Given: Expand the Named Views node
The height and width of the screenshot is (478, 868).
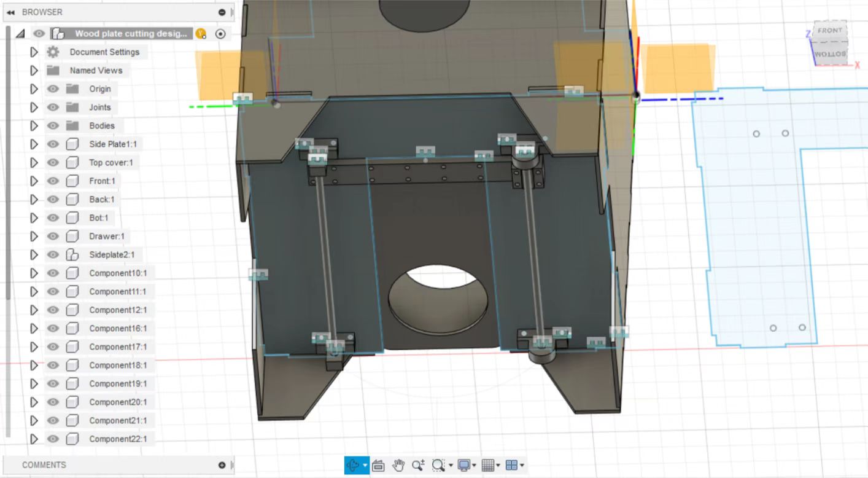Looking at the screenshot, I should pyautogui.click(x=34, y=70).
